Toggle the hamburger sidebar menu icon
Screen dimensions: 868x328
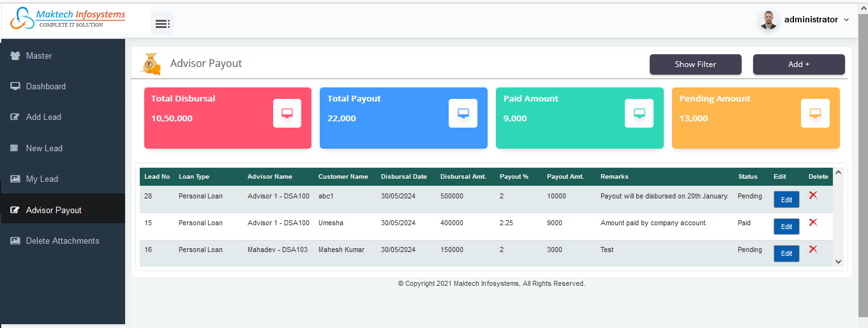click(162, 24)
